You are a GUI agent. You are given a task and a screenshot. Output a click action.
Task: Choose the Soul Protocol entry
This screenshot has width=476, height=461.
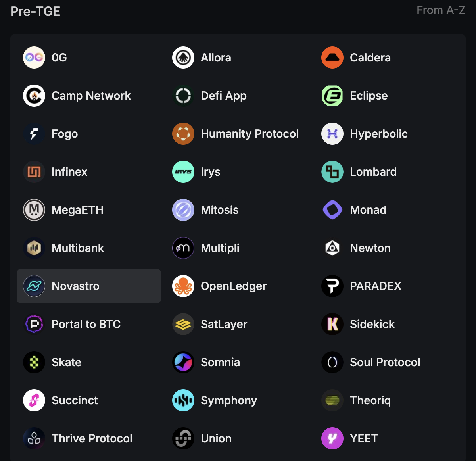click(x=387, y=362)
